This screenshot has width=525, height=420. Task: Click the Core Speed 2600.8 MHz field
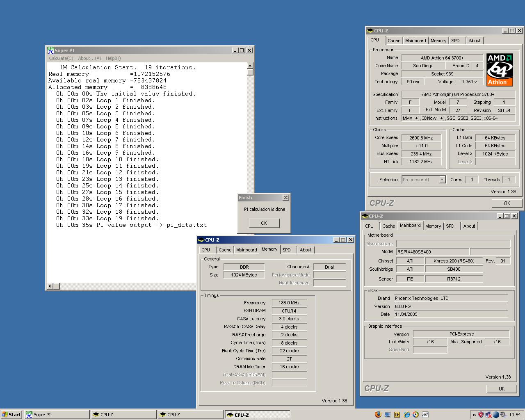421,138
